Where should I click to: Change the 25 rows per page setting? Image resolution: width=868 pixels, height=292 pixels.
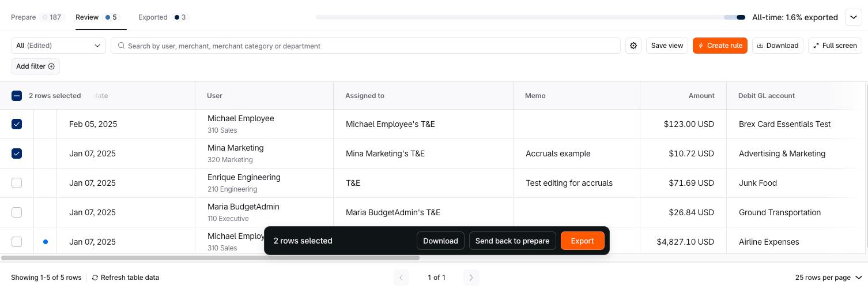(828, 278)
